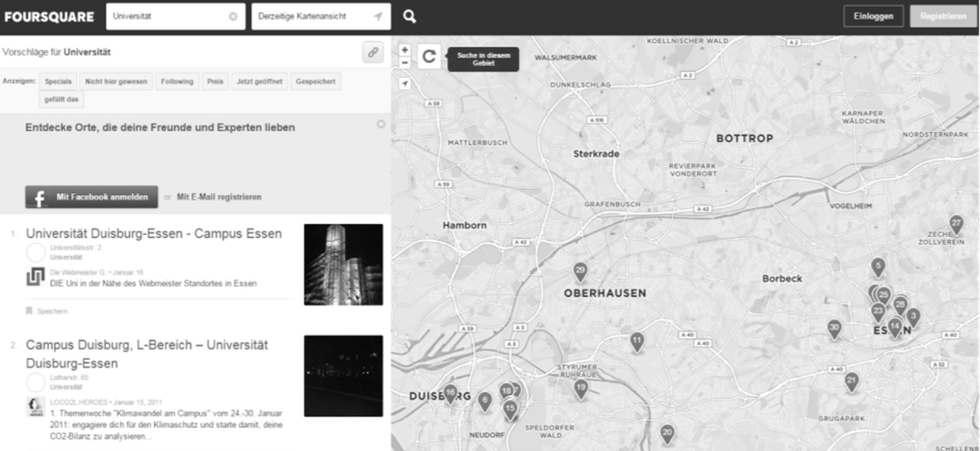The height and width of the screenshot is (451, 980).
Task: Sign in with Mit Facebook anmelden
Action: pos(92,197)
